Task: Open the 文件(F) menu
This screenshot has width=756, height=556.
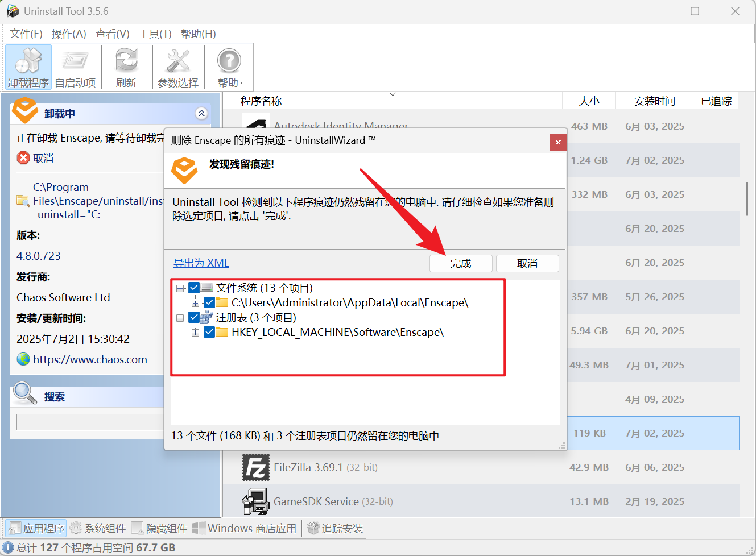Action: (x=26, y=34)
